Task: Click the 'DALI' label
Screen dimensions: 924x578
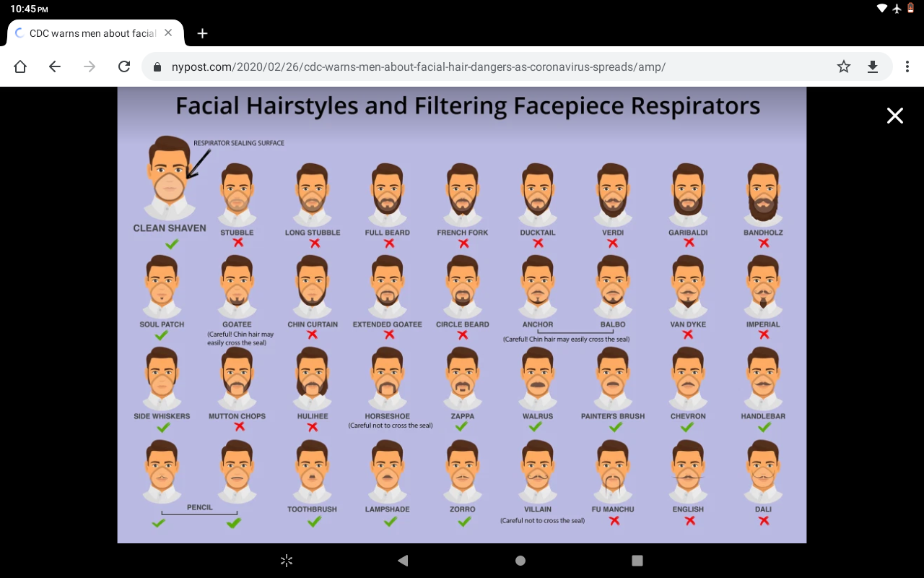Action: point(763,509)
